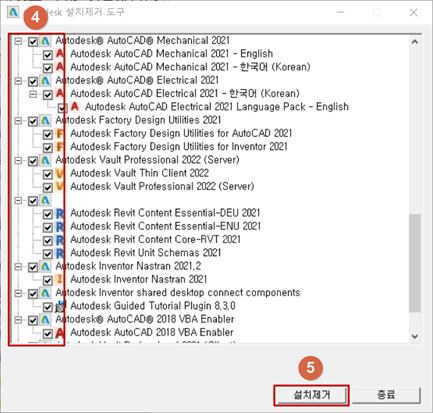Click the R icon of Revit Content Core-RVT
This screenshot has width=433, height=413.
pos(60,240)
